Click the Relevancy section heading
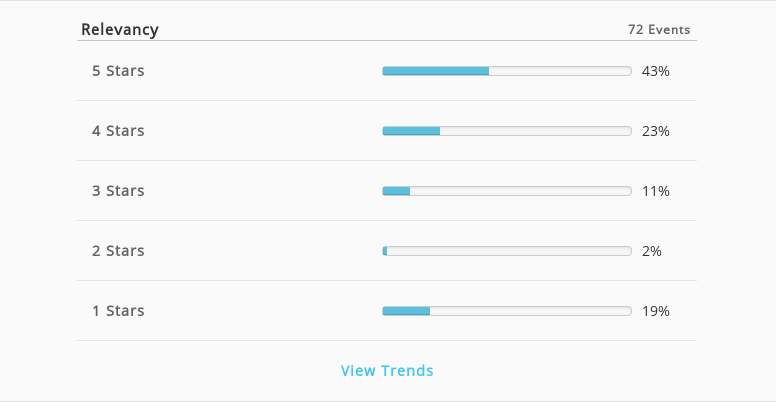Image resolution: width=776 pixels, height=402 pixels. click(x=120, y=29)
